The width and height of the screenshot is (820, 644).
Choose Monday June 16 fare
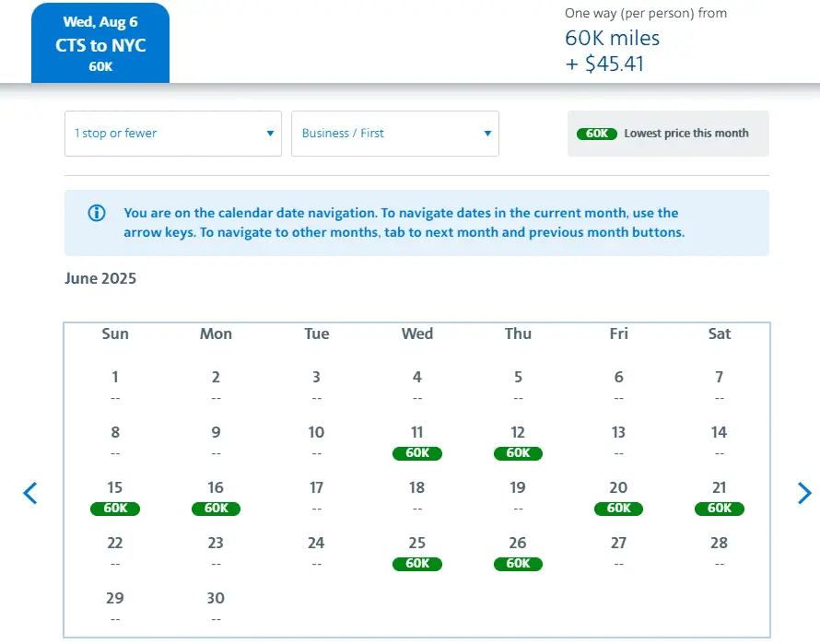click(216, 498)
